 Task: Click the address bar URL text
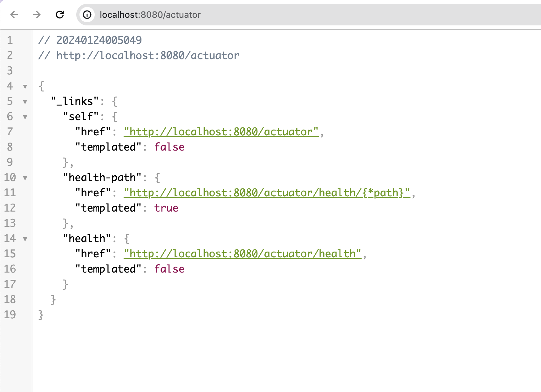150,15
